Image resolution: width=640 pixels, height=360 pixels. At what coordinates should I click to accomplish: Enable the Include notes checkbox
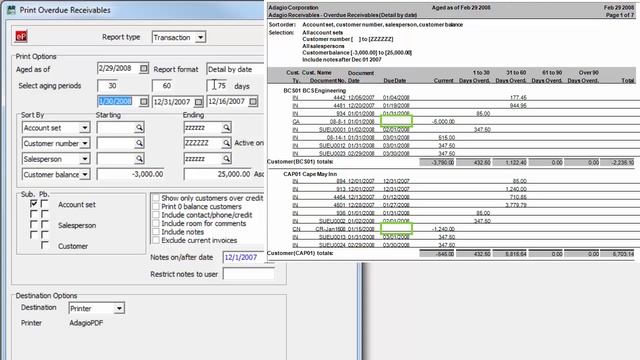[x=156, y=232]
